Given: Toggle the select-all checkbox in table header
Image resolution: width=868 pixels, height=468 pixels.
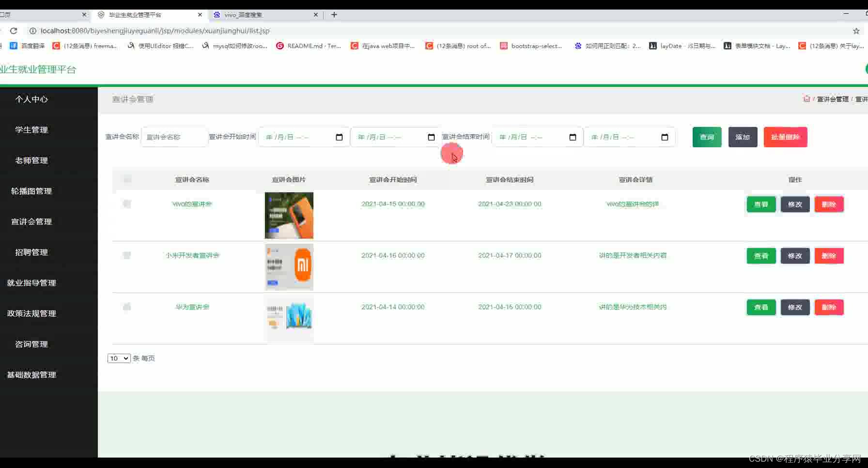Looking at the screenshot, I should 127,179.
